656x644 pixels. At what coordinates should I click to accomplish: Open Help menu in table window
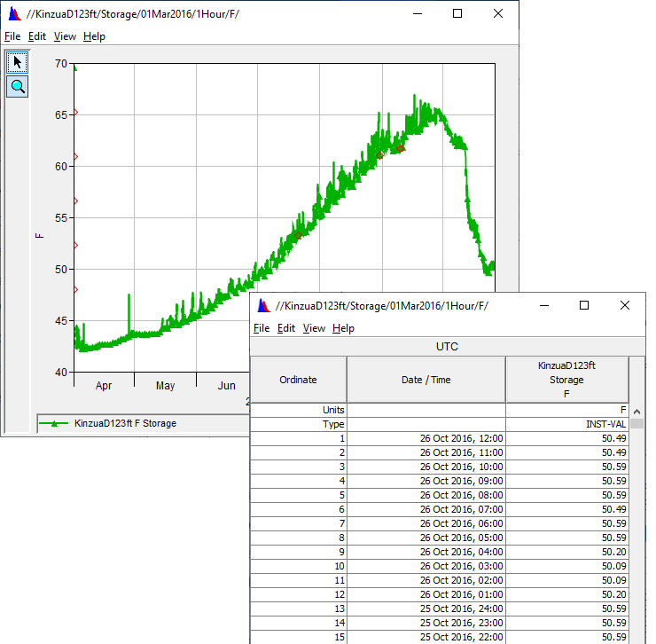tap(343, 328)
